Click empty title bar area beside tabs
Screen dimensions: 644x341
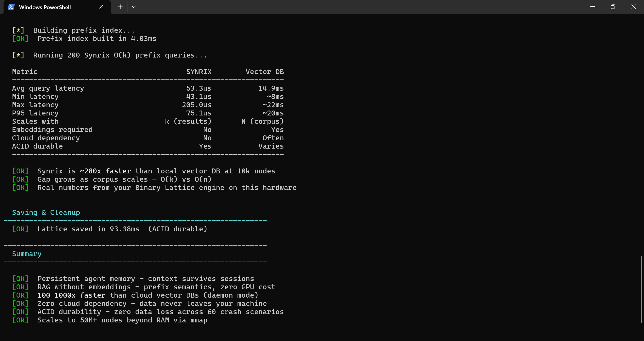(x=350, y=7)
